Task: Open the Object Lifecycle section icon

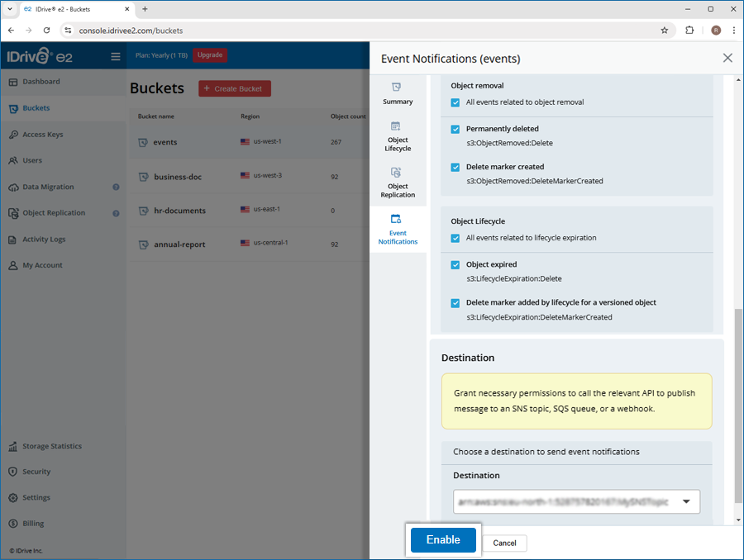Action: (x=396, y=126)
